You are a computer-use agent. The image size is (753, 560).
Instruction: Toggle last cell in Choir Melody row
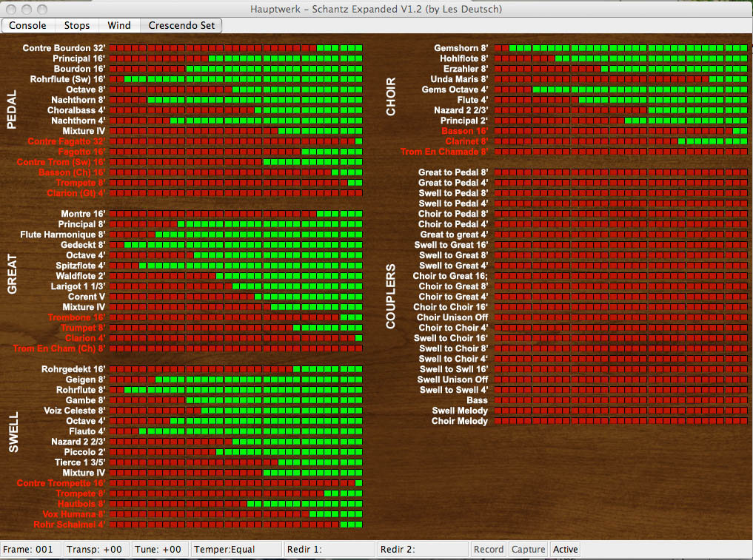(743, 421)
